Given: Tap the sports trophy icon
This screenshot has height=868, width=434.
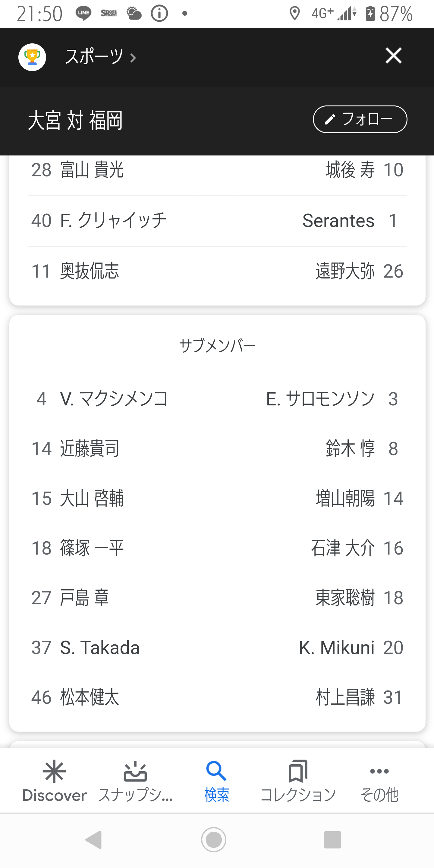Looking at the screenshot, I should coord(32,57).
